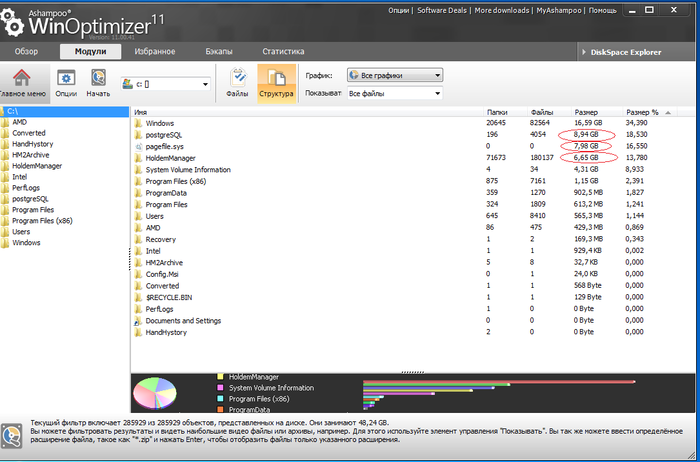Select HM2Archive in the folder tree
This screenshot has width=700, height=462.
30,155
